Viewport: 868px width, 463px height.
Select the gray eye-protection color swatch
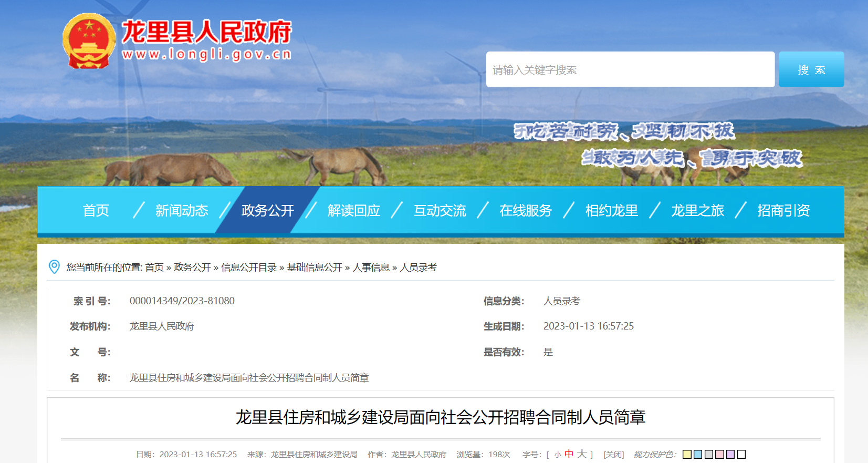[x=708, y=454]
